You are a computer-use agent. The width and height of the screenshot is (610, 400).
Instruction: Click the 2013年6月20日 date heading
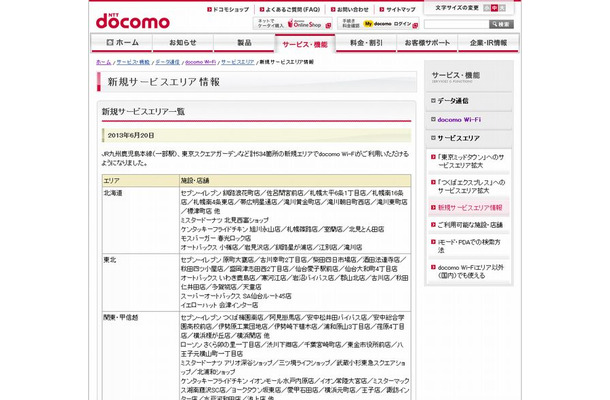(x=131, y=135)
